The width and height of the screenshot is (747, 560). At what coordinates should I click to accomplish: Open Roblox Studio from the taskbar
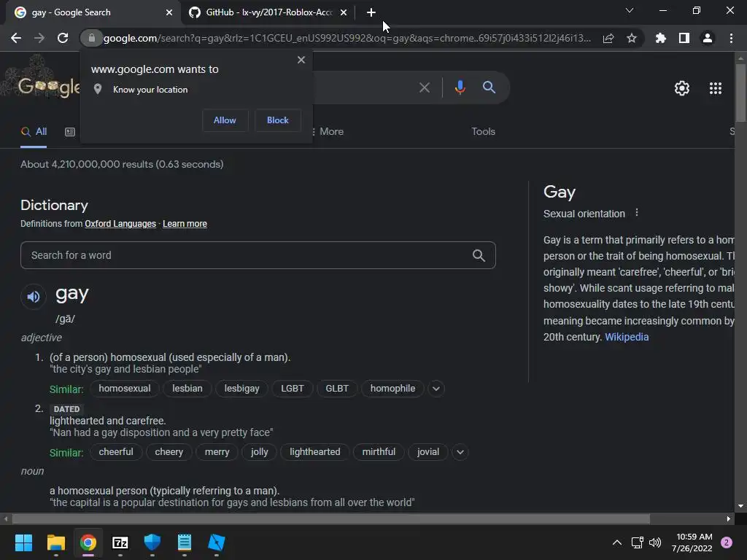216,542
